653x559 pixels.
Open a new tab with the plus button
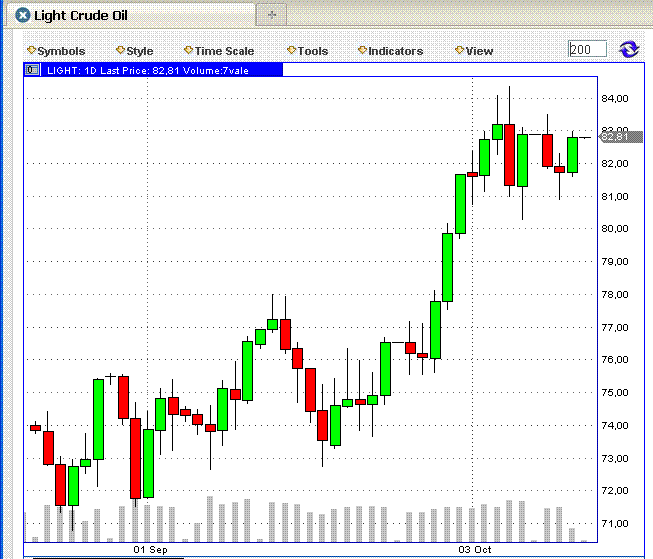pyautogui.click(x=272, y=15)
